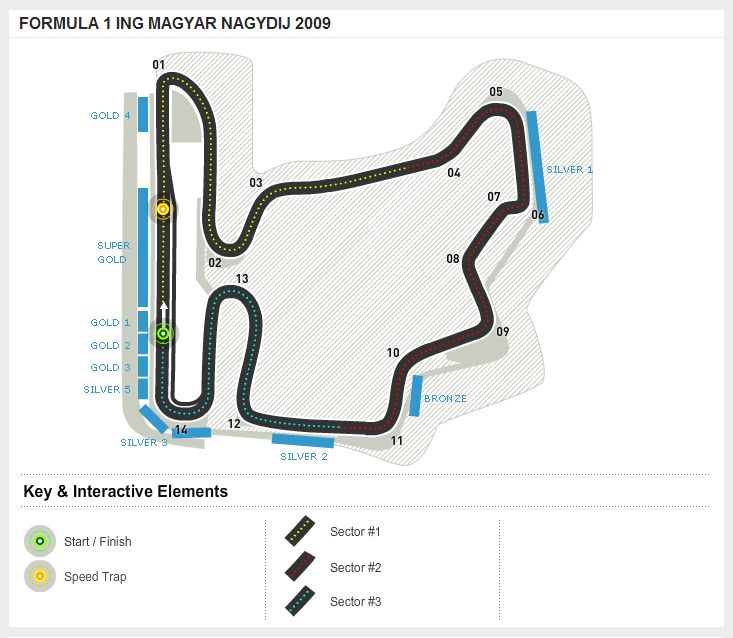Click the Gold 4 grandstand label
Image resolution: width=733 pixels, height=638 pixels.
110,116
